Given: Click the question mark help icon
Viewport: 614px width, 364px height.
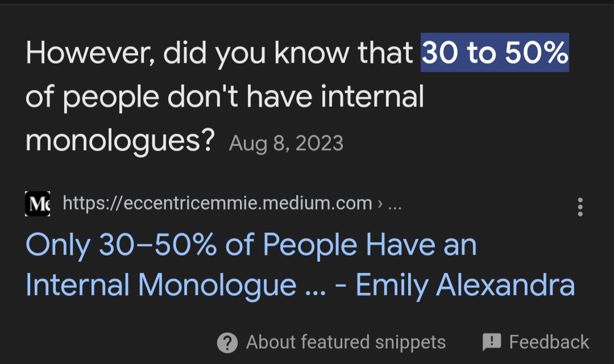Looking at the screenshot, I should point(227,342).
